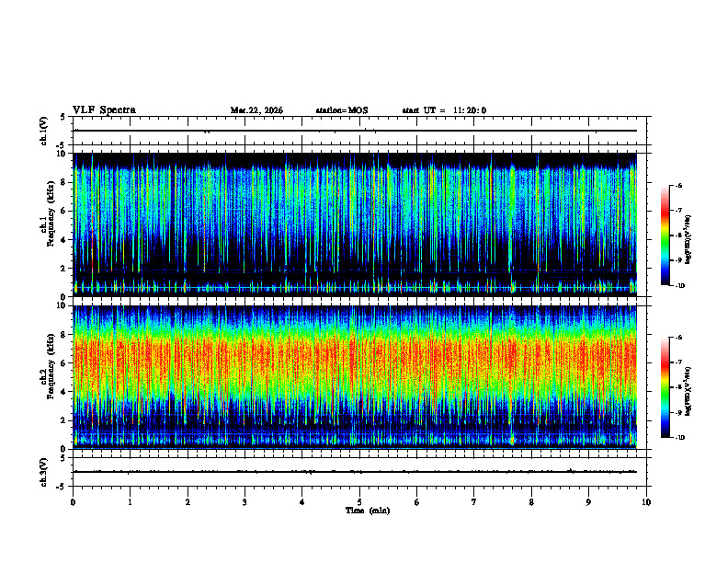Screen dimensions: 728x563
Task: Click the time axis tick label "4"
Action: [302, 502]
